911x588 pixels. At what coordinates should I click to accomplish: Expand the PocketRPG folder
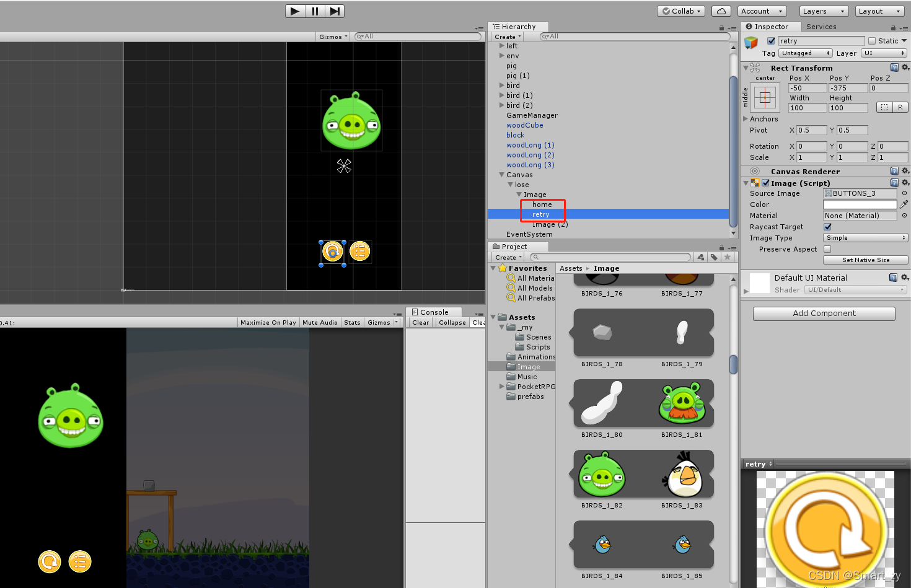502,387
